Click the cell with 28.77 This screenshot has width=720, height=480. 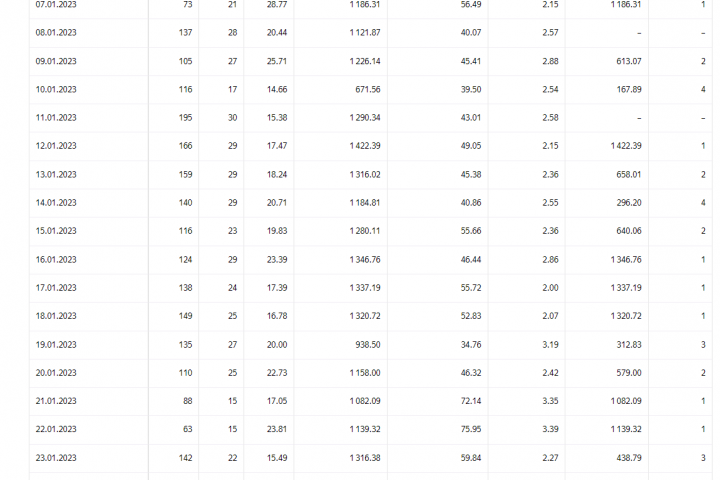[x=276, y=5]
